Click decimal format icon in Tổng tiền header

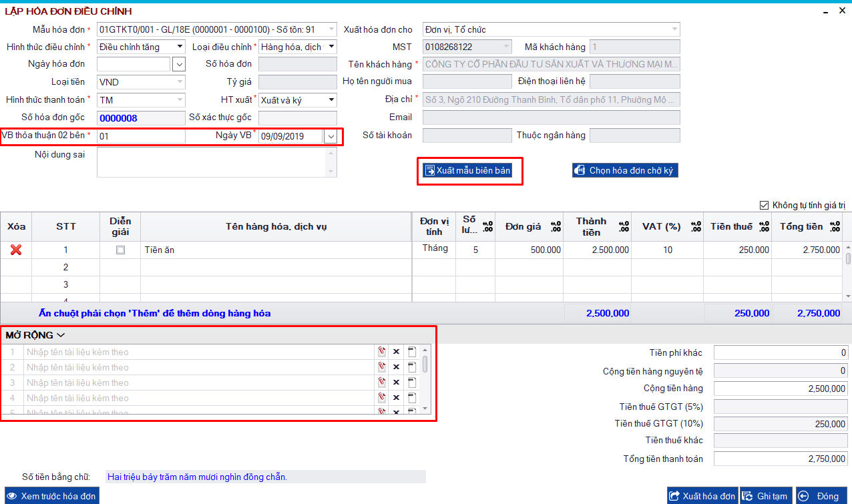click(835, 227)
